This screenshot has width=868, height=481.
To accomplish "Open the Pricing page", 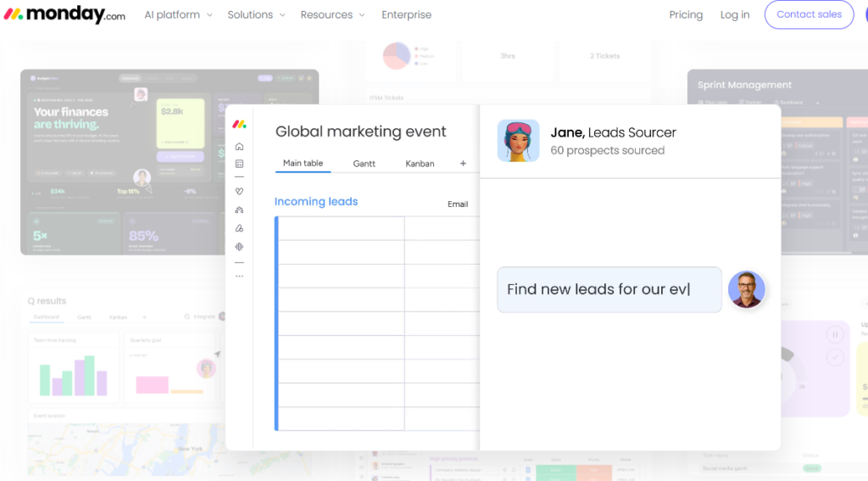I will pyautogui.click(x=686, y=15).
